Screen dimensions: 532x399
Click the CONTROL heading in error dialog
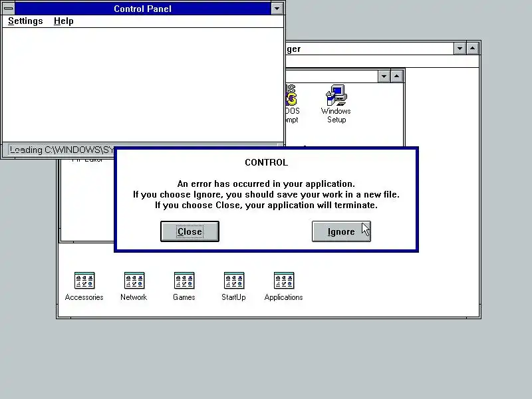[x=267, y=162]
